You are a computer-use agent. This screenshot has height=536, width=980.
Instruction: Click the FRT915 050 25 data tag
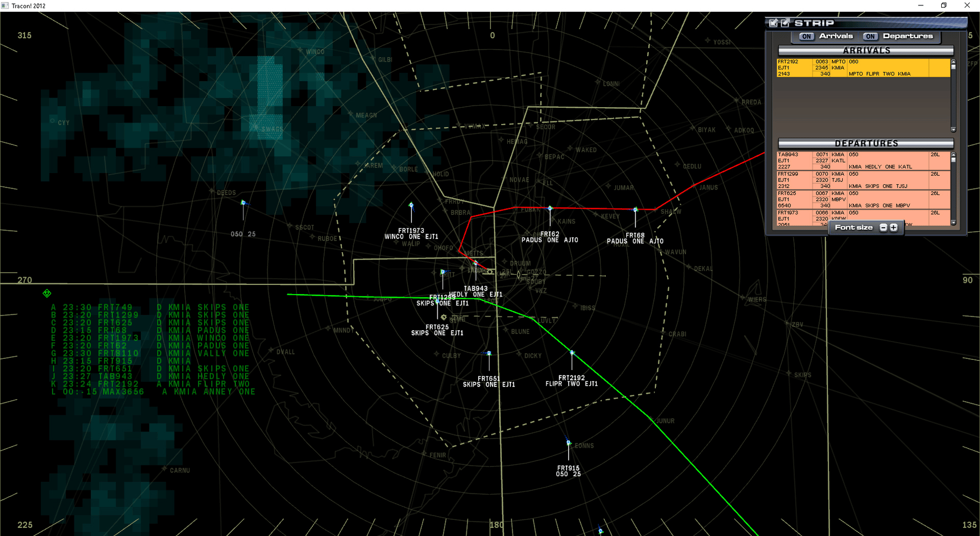(569, 471)
